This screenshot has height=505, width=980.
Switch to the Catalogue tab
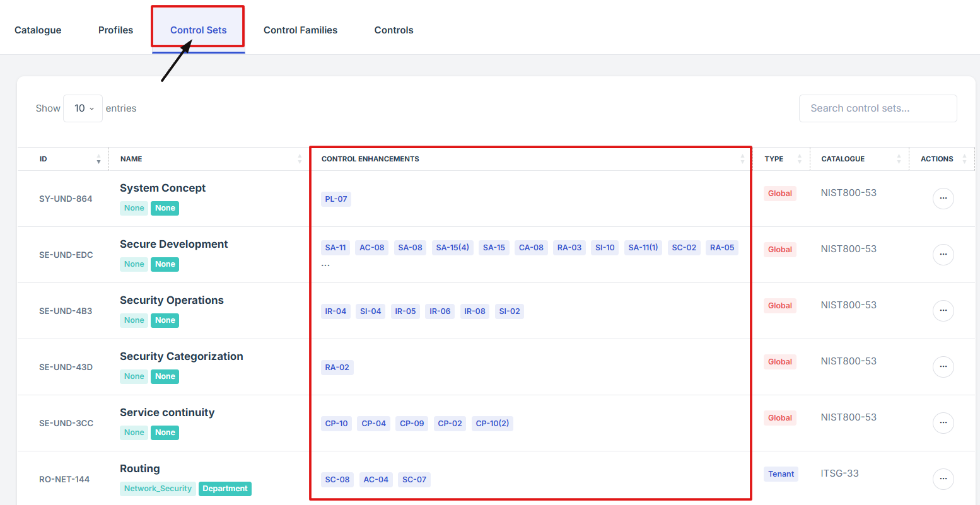click(38, 30)
